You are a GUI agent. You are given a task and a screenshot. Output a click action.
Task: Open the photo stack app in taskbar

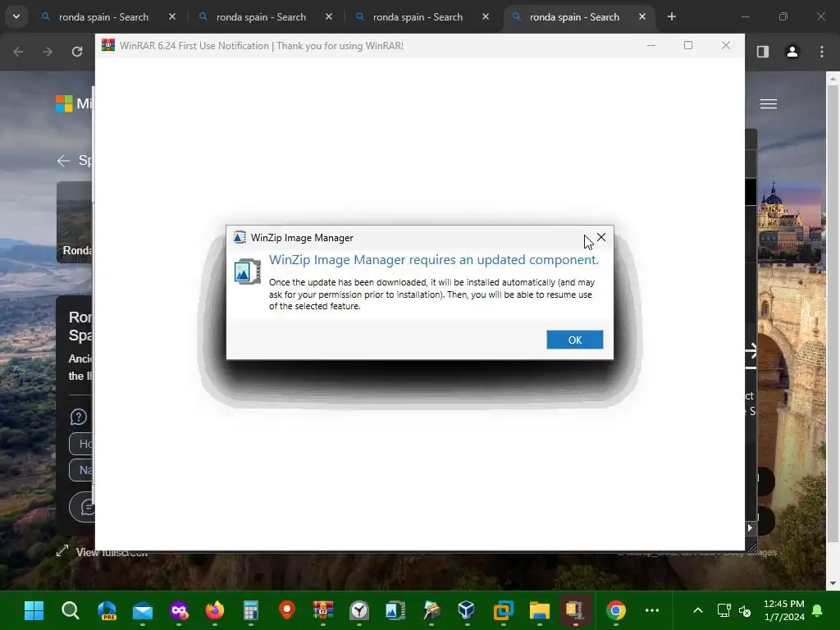coord(431,610)
